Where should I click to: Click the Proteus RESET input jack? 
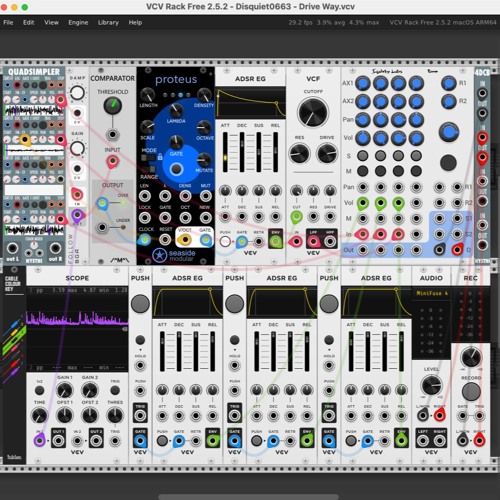(165, 240)
